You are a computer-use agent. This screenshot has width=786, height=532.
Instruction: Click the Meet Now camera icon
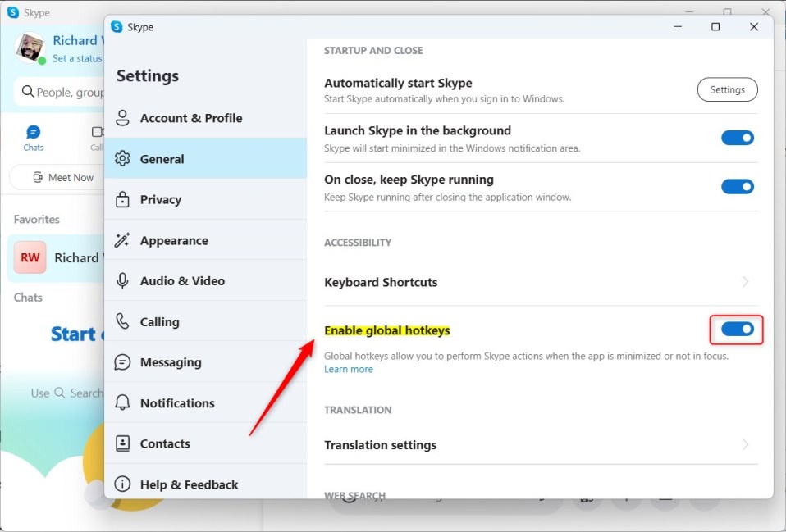(x=38, y=177)
